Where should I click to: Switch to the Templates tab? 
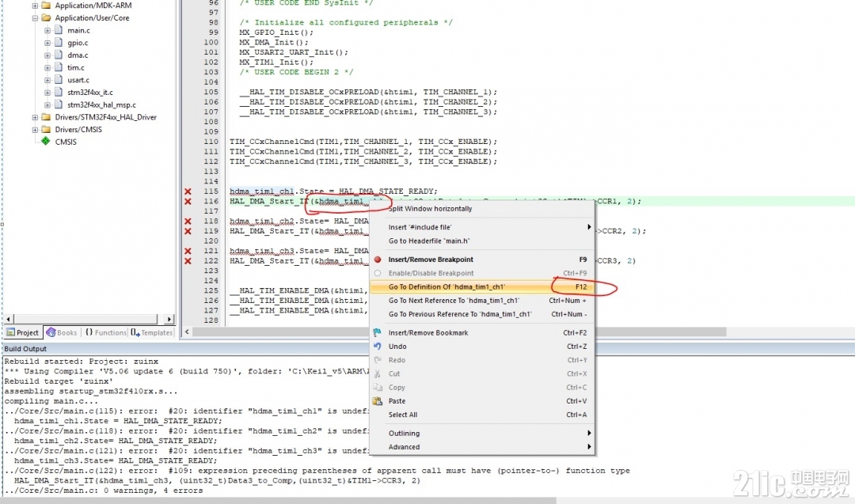point(151,332)
